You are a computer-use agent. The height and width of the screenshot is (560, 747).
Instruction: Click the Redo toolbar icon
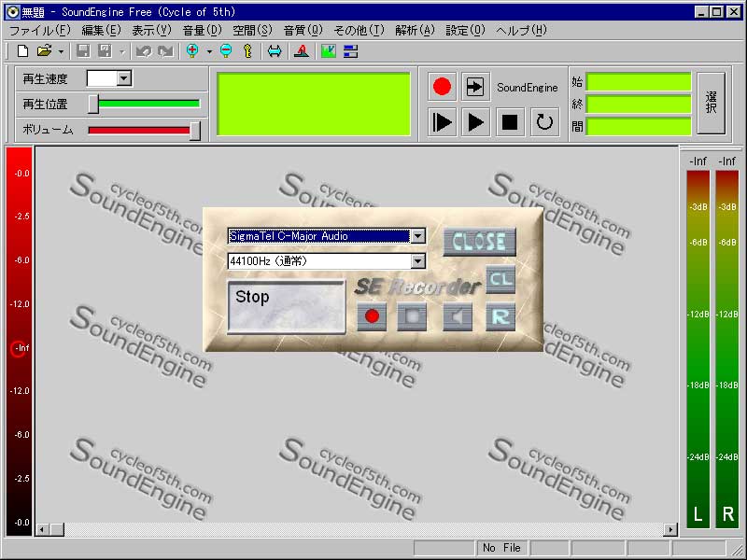coord(165,51)
